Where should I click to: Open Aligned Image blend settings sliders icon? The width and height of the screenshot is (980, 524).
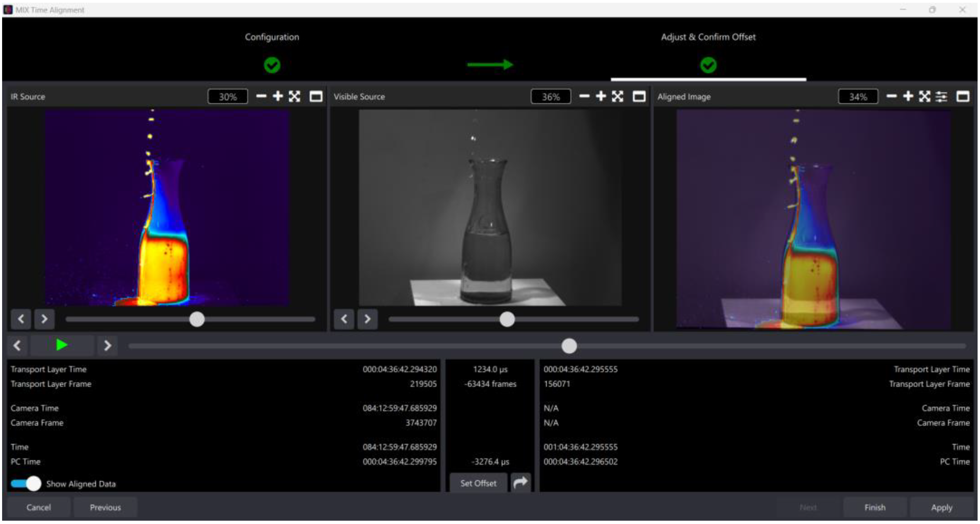coord(941,97)
